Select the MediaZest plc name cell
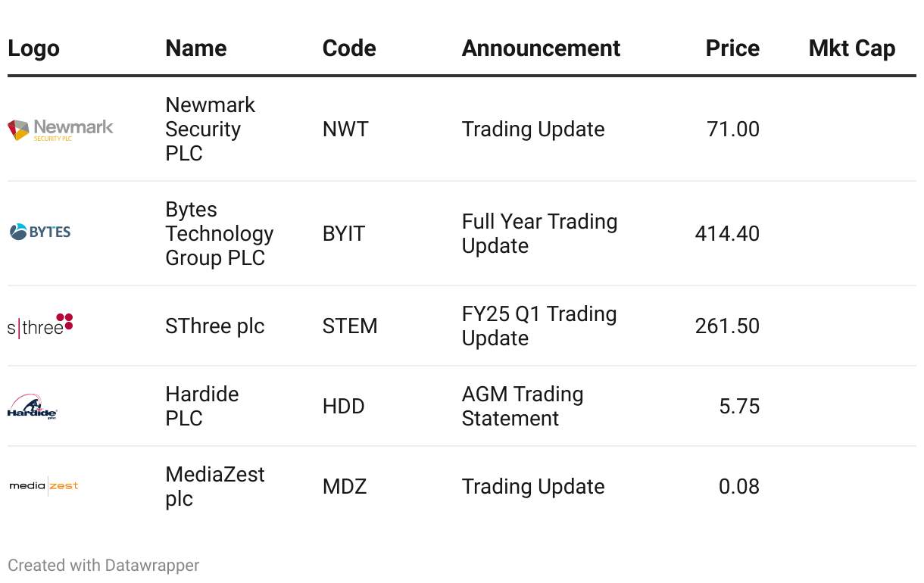This screenshot has height=583, width=924. [215, 487]
